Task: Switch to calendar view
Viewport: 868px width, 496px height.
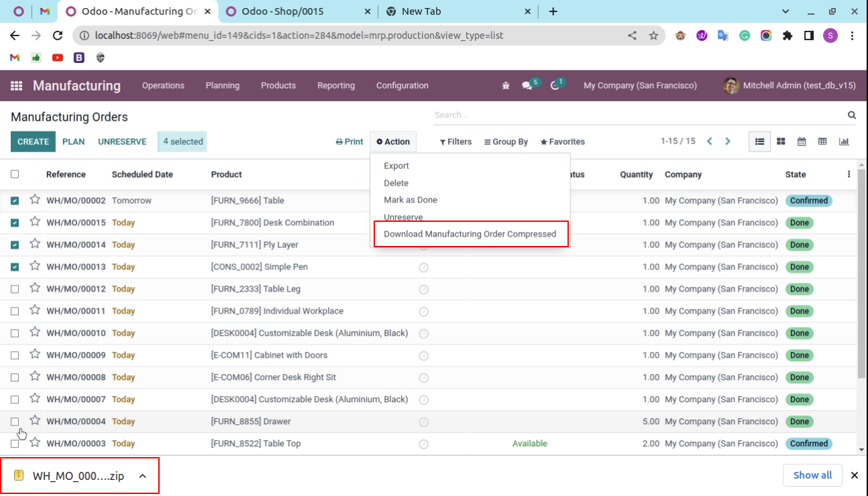Action: pos(802,141)
